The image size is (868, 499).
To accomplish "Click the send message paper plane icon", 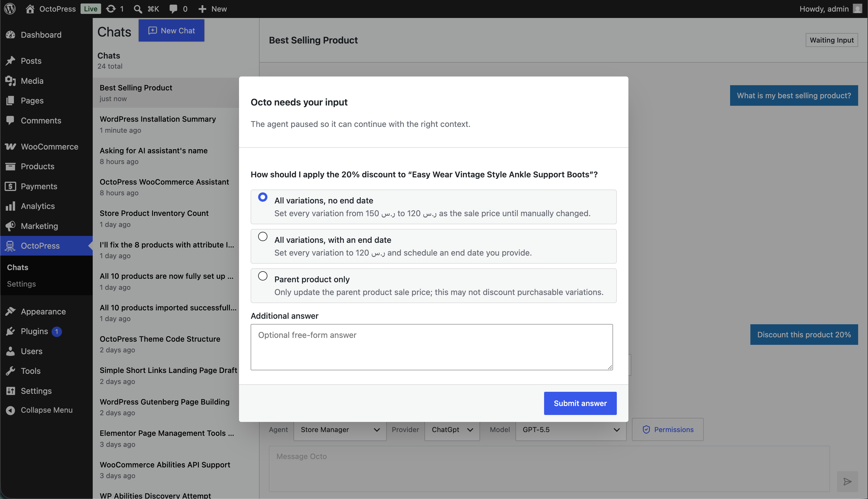I will (847, 482).
